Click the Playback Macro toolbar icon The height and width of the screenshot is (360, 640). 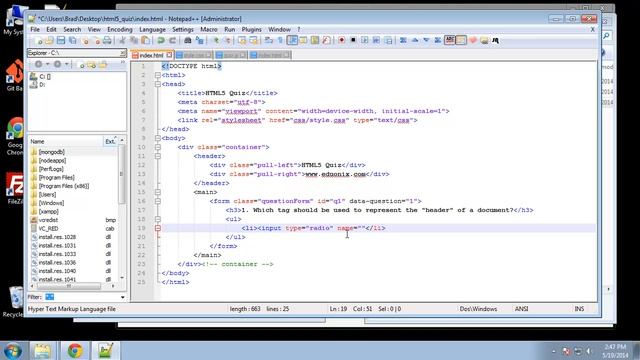(364, 40)
